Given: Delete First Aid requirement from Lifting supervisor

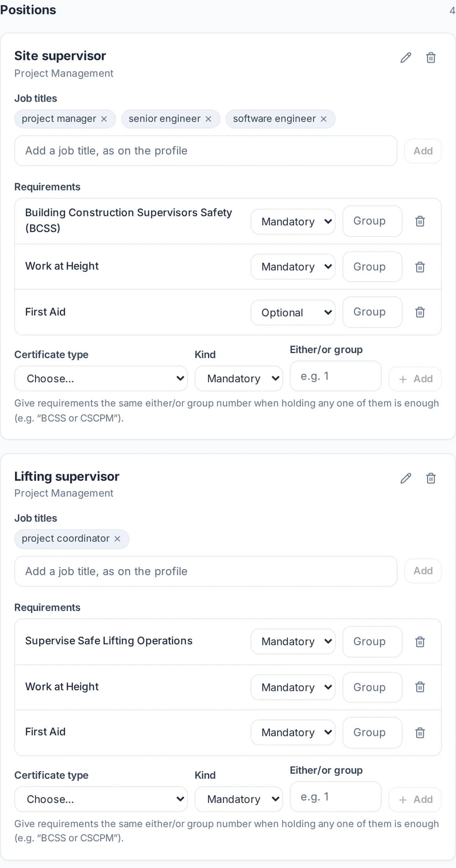Looking at the screenshot, I should pos(420,733).
